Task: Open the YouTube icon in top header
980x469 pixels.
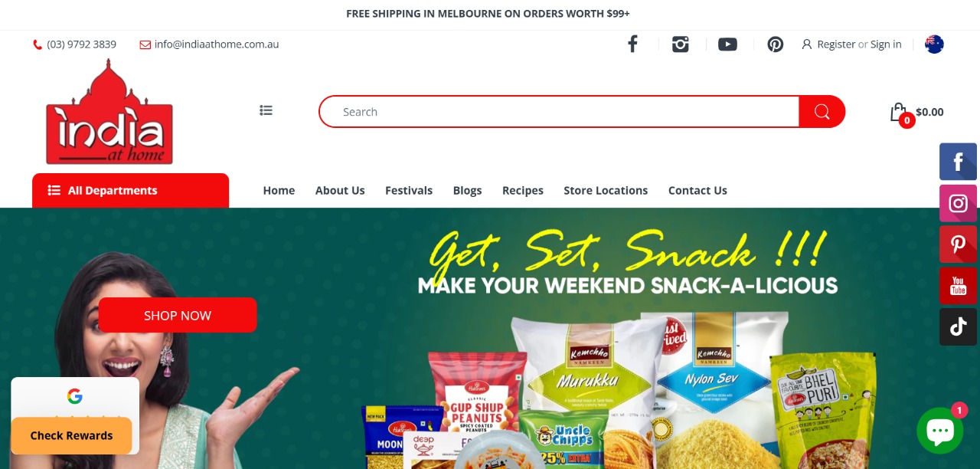Action: (727, 44)
